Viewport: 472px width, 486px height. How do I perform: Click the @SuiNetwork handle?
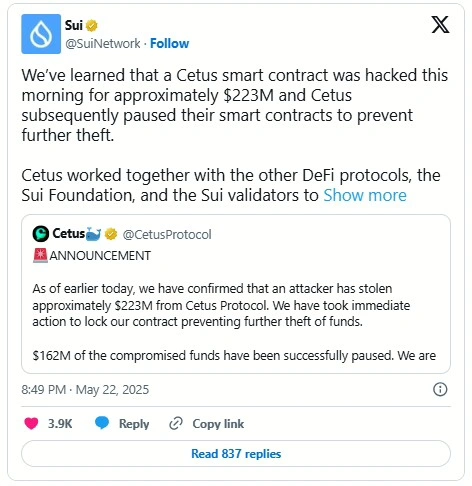(x=103, y=43)
